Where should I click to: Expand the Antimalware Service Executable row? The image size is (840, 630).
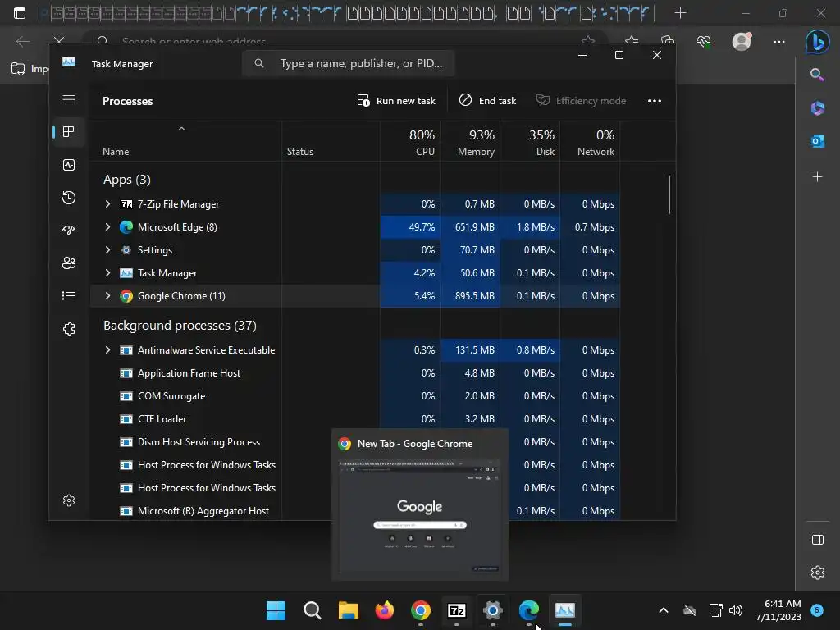[x=107, y=349]
